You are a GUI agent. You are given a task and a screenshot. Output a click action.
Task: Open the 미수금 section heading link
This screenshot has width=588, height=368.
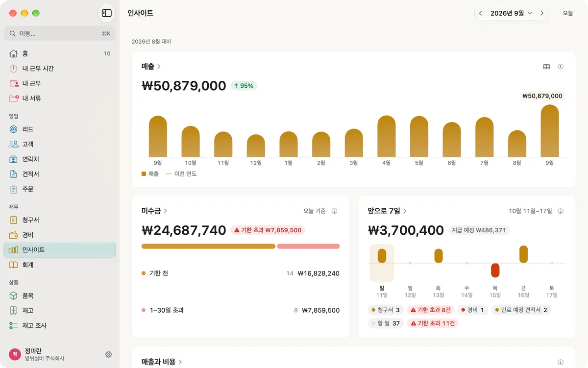click(x=155, y=211)
